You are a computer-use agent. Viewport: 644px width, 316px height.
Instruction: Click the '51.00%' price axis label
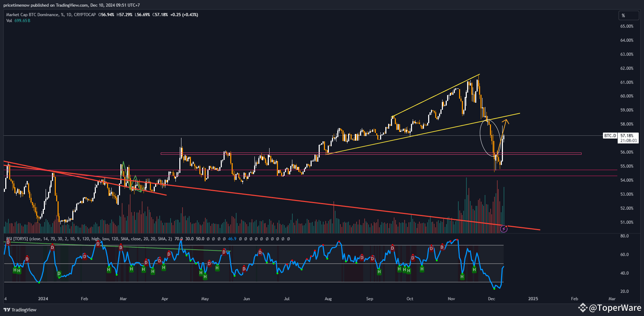[x=627, y=222]
